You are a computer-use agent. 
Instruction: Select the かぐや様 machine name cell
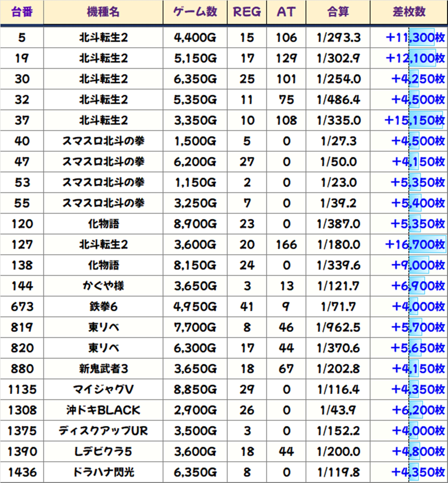click(x=103, y=286)
